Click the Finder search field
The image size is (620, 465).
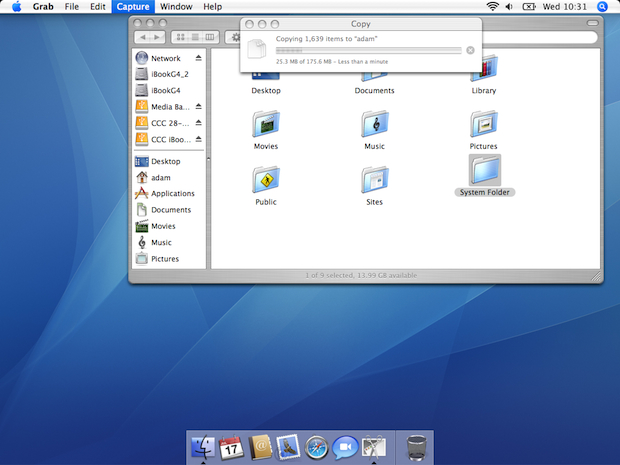[x=539, y=37]
